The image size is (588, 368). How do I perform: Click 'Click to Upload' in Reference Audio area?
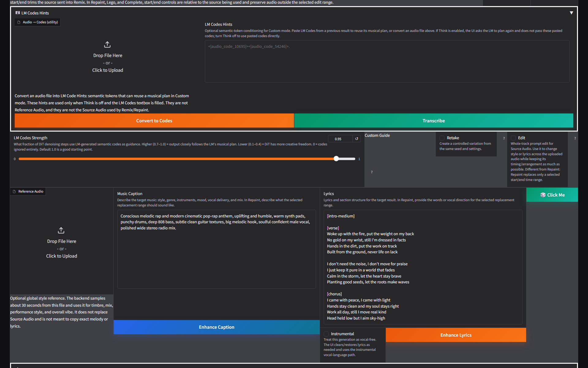coord(62,256)
